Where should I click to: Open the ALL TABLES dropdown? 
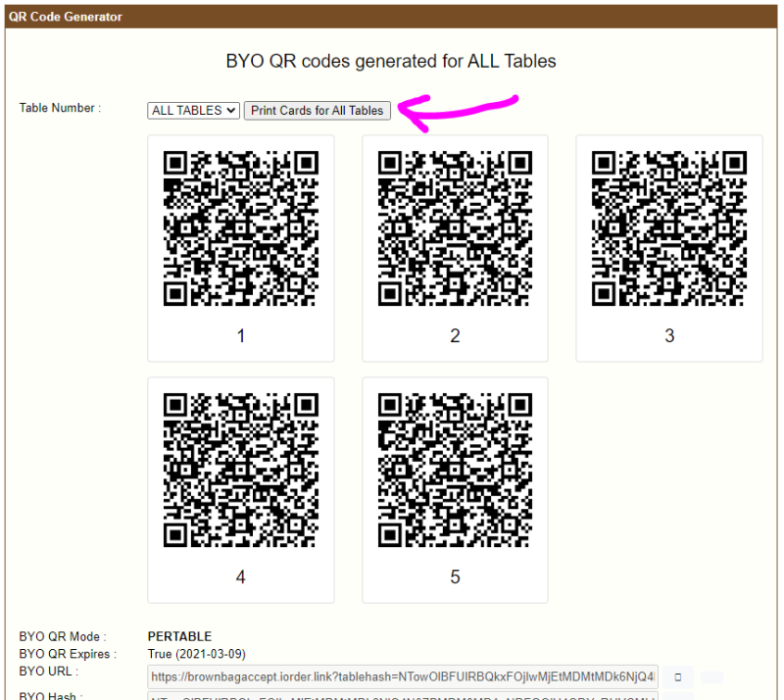193,111
